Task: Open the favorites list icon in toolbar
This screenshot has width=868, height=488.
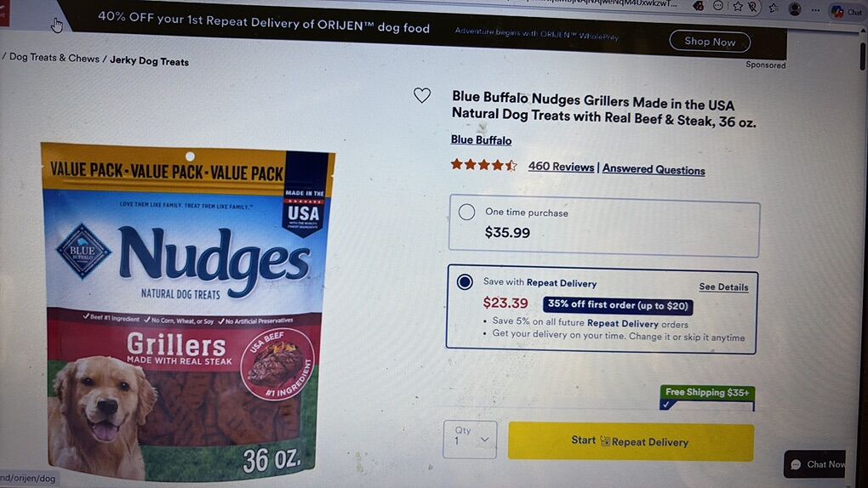Action: 774,8
